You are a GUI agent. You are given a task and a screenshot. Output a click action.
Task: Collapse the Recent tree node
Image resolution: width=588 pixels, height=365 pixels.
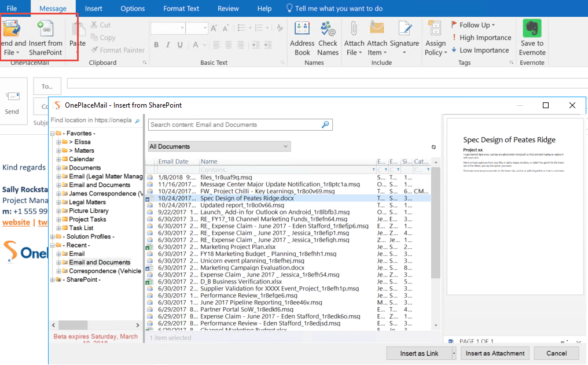pos(53,245)
